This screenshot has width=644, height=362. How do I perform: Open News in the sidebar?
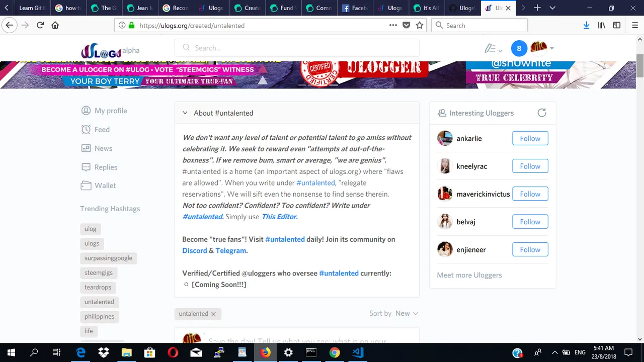coord(97,148)
